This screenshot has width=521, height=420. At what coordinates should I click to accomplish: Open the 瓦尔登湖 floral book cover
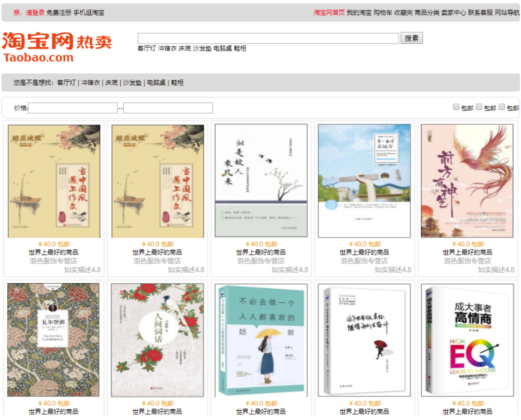click(x=53, y=340)
